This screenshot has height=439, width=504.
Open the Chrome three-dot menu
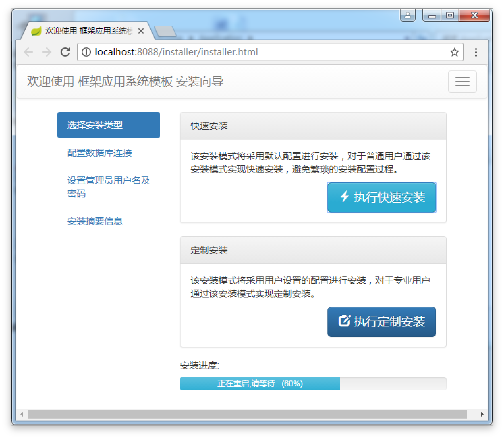(x=476, y=52)
